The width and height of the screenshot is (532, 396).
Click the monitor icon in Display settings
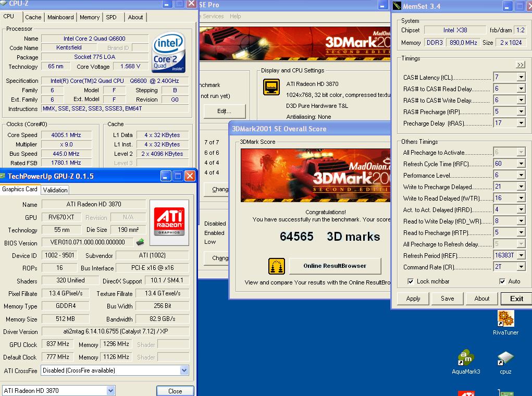point(271,87)
